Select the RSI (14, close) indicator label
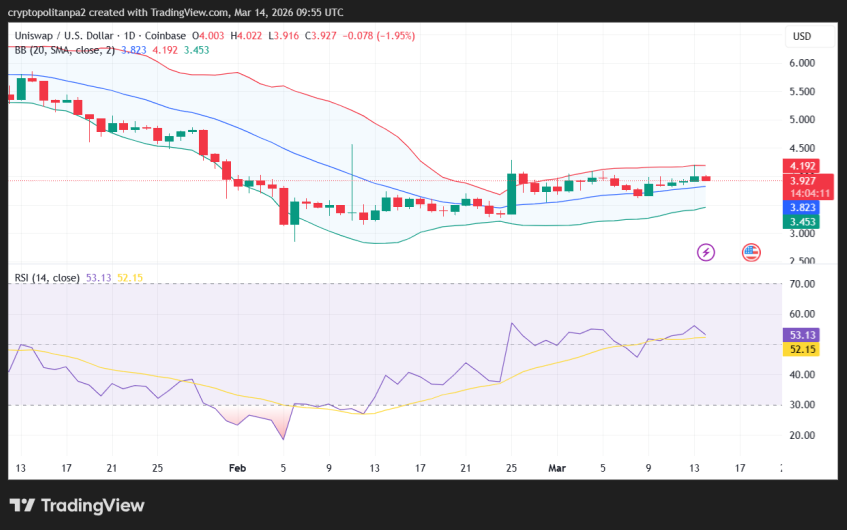 tap(47, 278)
